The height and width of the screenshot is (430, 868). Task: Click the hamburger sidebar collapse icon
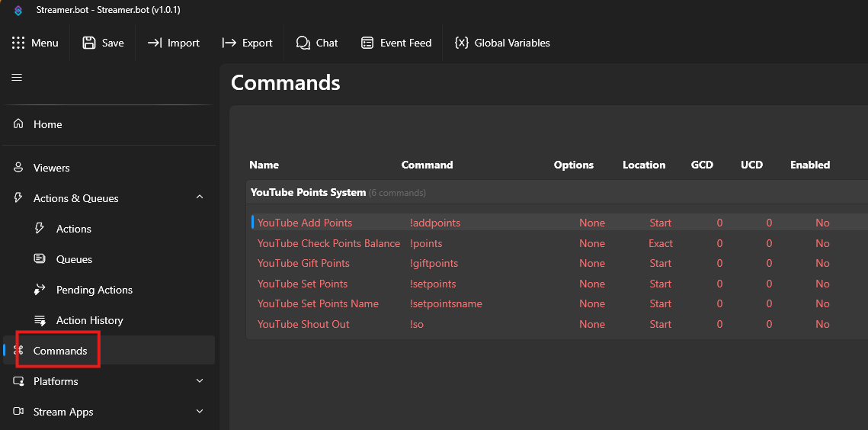(x=17, y=77)
